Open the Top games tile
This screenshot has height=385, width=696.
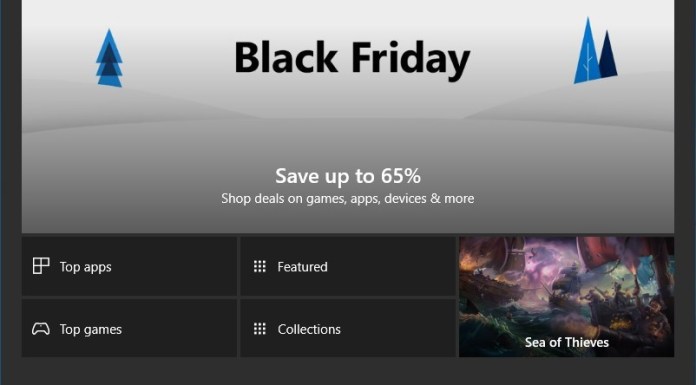pyautogui.click(x=129, y=328)
